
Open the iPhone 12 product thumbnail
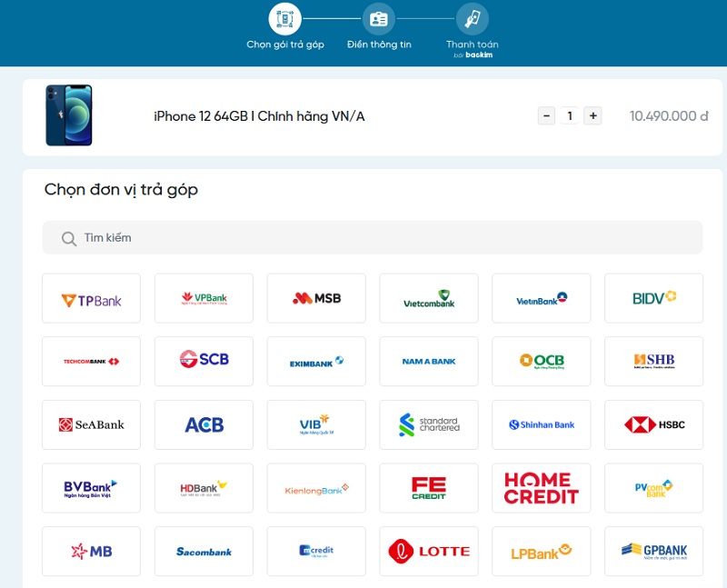tap(69, 115)
